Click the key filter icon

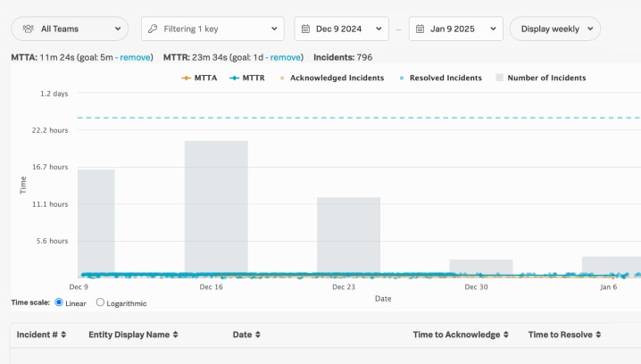coord(153,29)
